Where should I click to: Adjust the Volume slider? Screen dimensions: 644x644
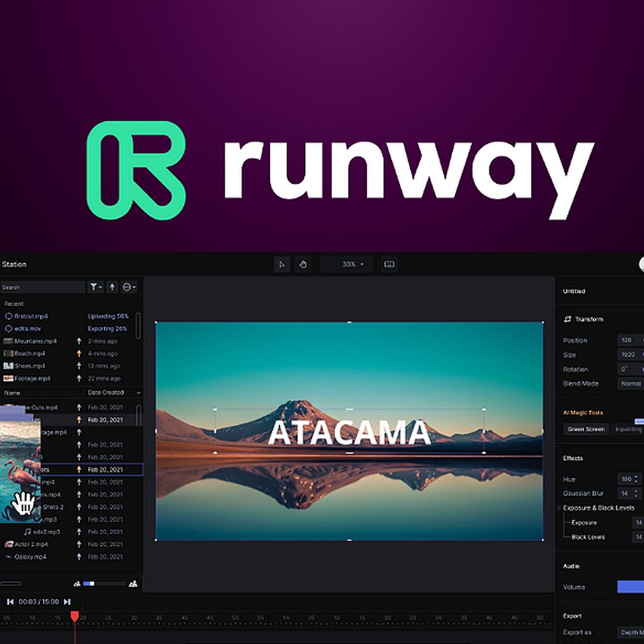[630, 587]
